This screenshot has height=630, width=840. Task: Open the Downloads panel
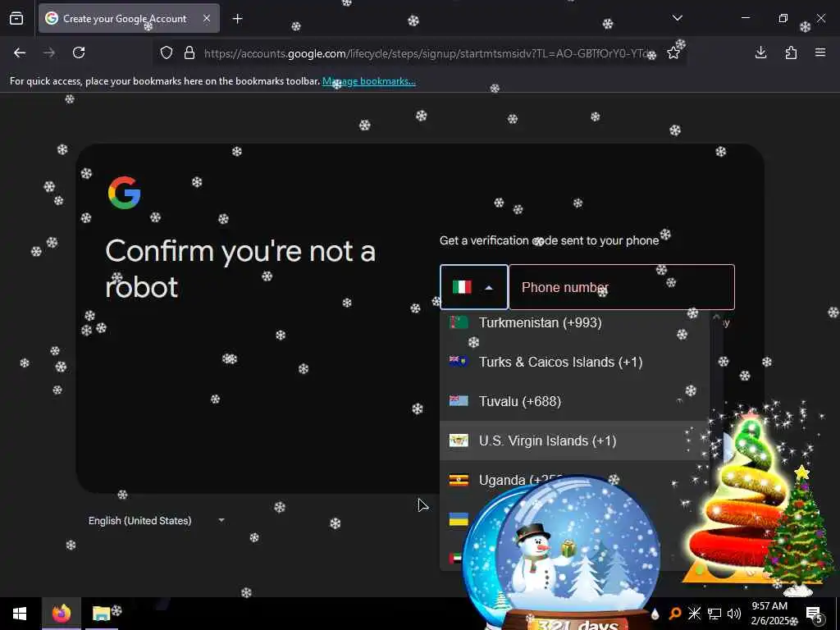760,52
